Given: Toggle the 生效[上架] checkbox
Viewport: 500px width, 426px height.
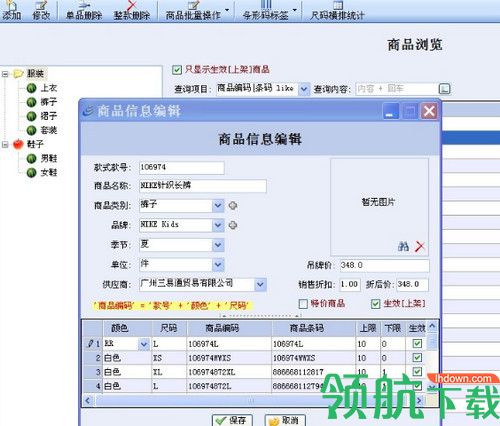Looking at the screenshot, I should coord(375,304).
